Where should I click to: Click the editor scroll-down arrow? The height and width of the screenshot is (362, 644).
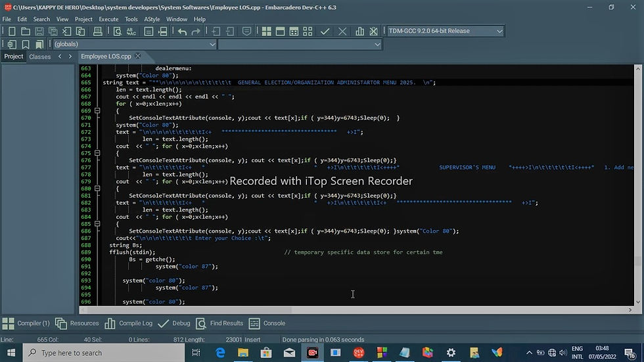(x=638, y=302)
